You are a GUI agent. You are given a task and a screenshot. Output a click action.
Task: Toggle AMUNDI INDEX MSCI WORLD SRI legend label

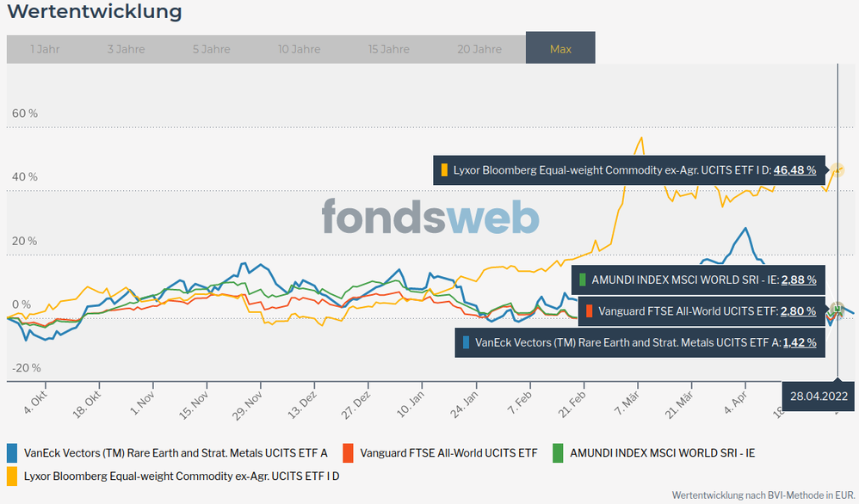[663, 452]
